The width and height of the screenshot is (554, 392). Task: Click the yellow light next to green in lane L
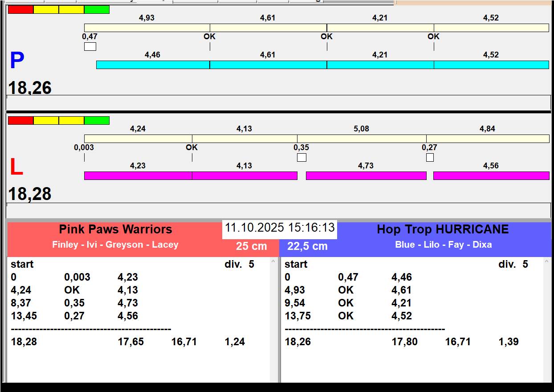(71, 120)
